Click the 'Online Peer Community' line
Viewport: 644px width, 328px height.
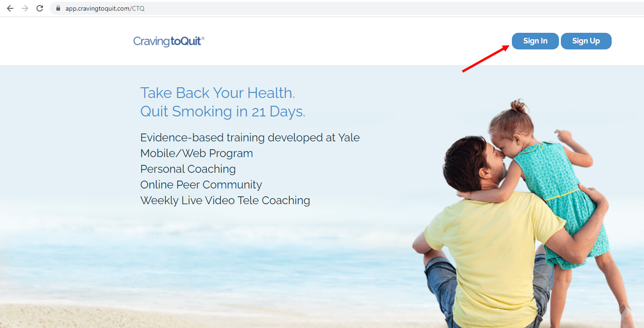[x=201, y=185]
